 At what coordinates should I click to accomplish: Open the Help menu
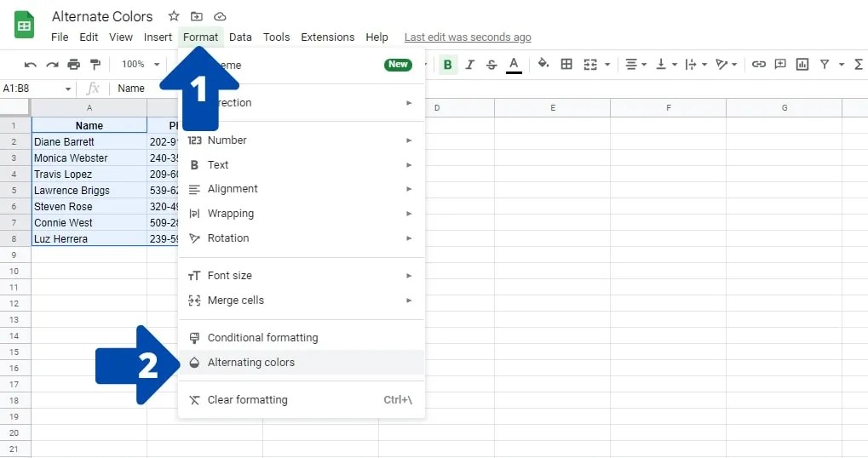pos(377,37)
